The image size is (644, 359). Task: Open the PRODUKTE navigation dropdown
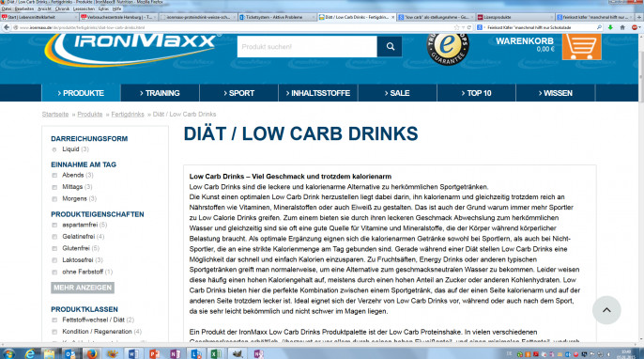point(81,93)
